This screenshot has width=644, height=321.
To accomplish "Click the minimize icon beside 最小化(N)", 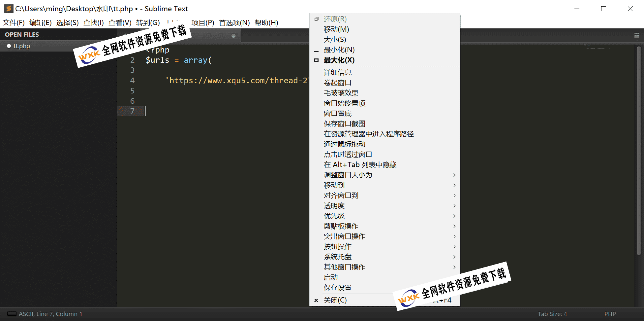I will pos(316,50).
